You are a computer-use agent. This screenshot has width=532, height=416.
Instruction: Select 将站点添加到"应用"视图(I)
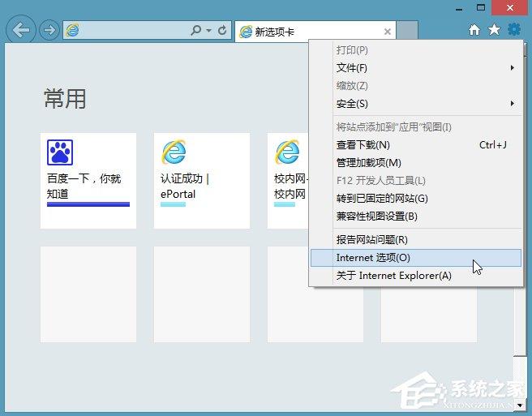416,127
